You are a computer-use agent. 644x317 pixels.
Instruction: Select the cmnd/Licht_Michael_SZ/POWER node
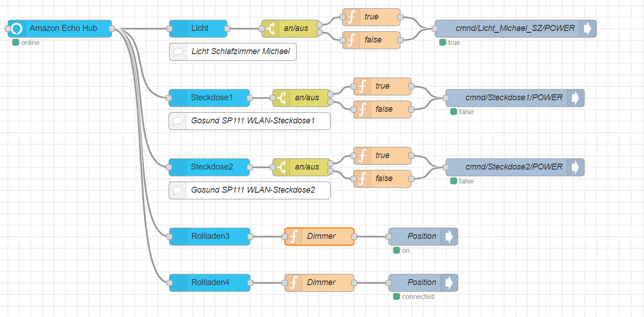click(516, 29)
